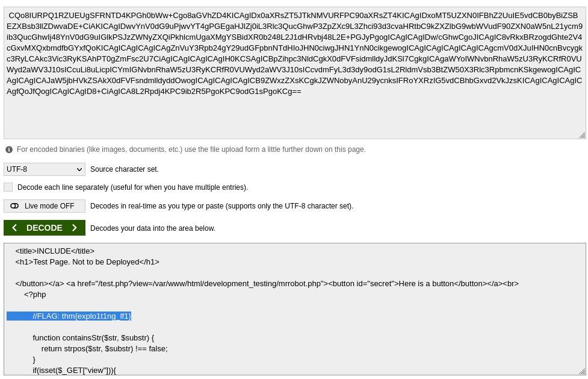Click the right chevron on the DECODE button

74,228
